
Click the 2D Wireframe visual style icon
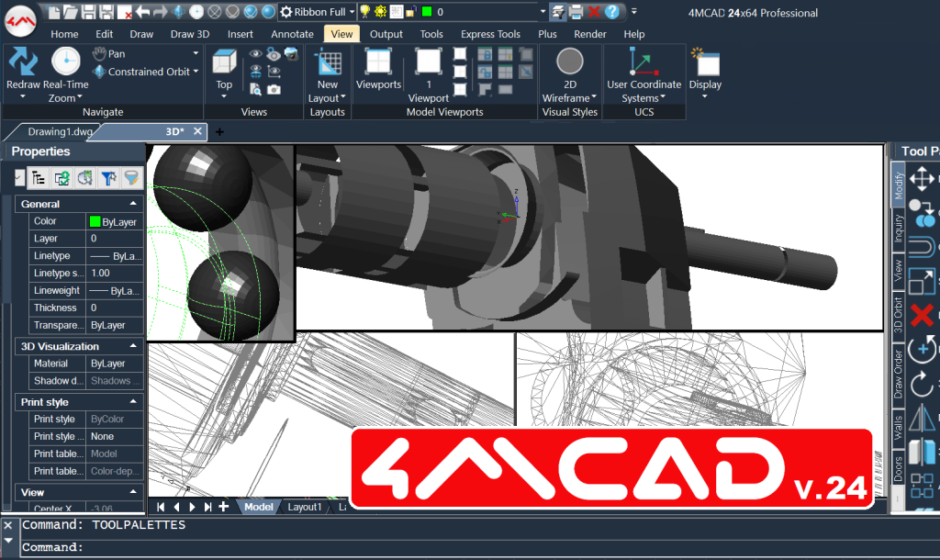click(x=570, y=62)
